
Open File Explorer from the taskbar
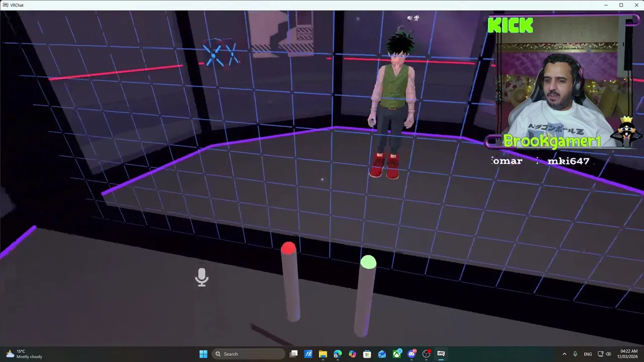coord(323,354)
